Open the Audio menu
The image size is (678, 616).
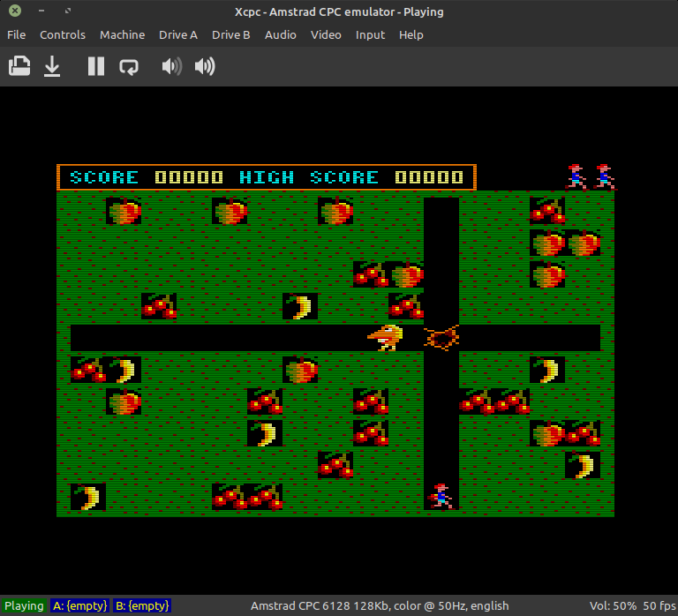tap(280, 35)
